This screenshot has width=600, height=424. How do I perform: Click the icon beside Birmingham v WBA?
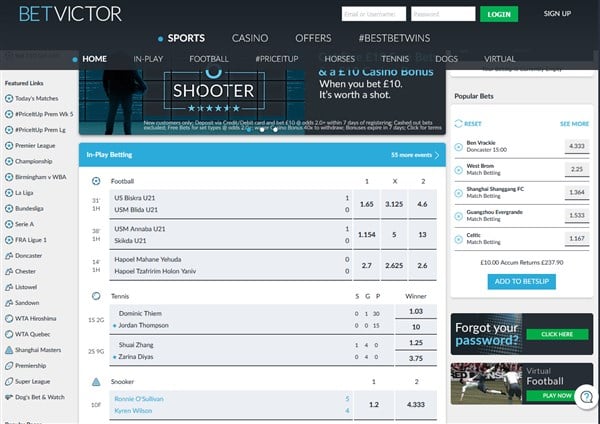(x=9, y=177)
